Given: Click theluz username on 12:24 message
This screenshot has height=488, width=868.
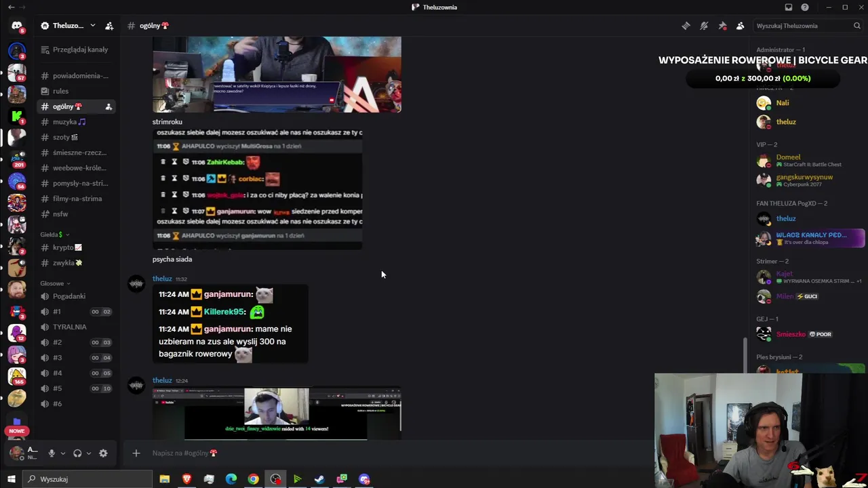Looking at the screenshot, I should click(x=162, y=381).
